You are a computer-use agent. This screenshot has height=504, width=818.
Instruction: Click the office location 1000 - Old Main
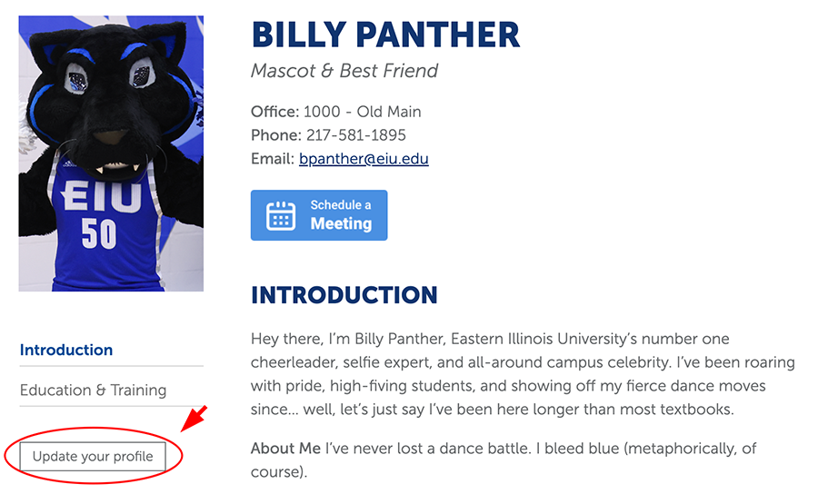pos(362,112)
